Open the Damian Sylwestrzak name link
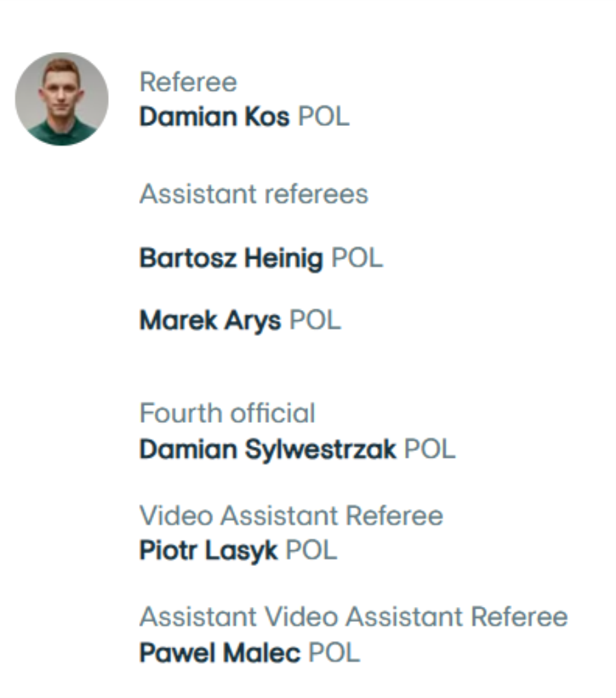Image resolution: width=616 pixels, height=698 pixels. click(x=268, y=450)
